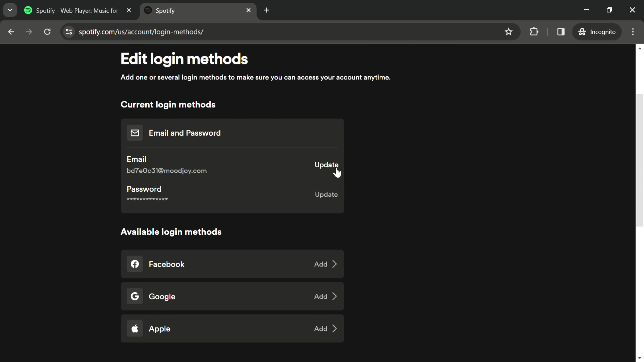Add Google login method

coord(320,296)
